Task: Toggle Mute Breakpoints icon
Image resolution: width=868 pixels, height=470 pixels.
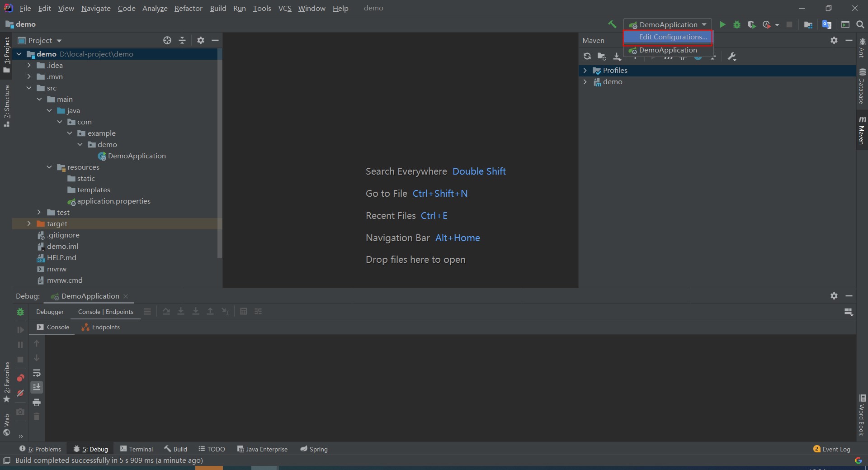Action: pos(20,393)
